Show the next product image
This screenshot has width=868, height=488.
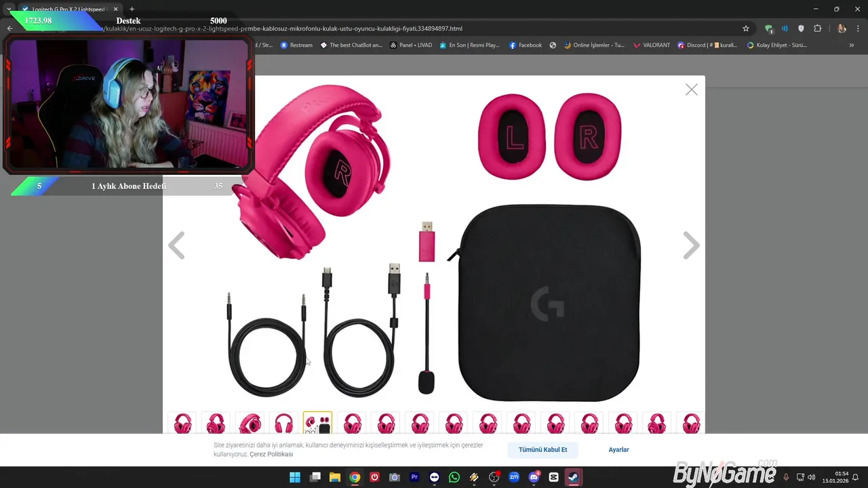(x=691, y=245)
